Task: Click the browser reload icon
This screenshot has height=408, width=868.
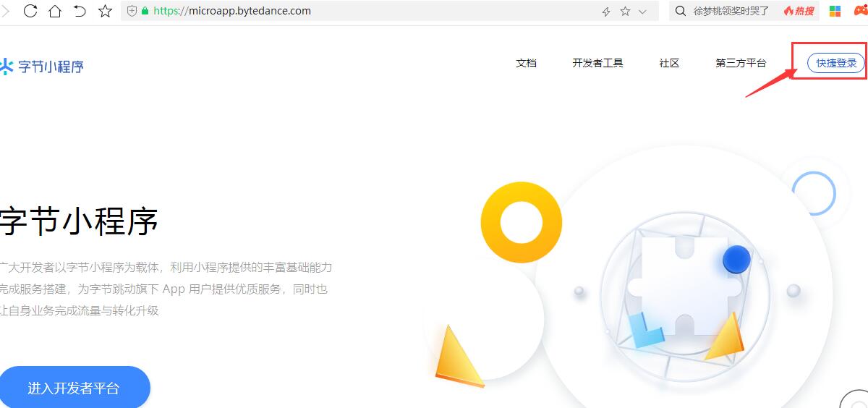Action: 30,11
